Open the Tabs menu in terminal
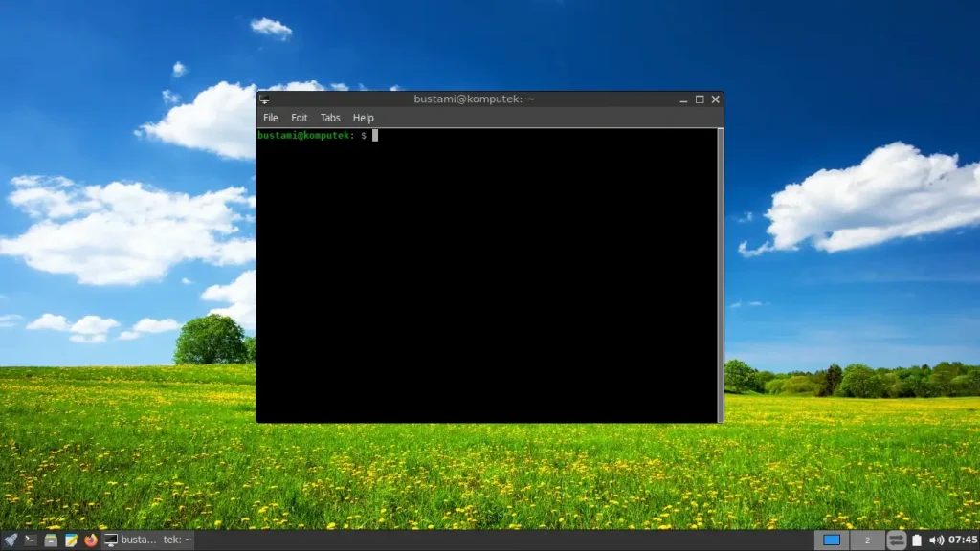 tap(330, 118)
